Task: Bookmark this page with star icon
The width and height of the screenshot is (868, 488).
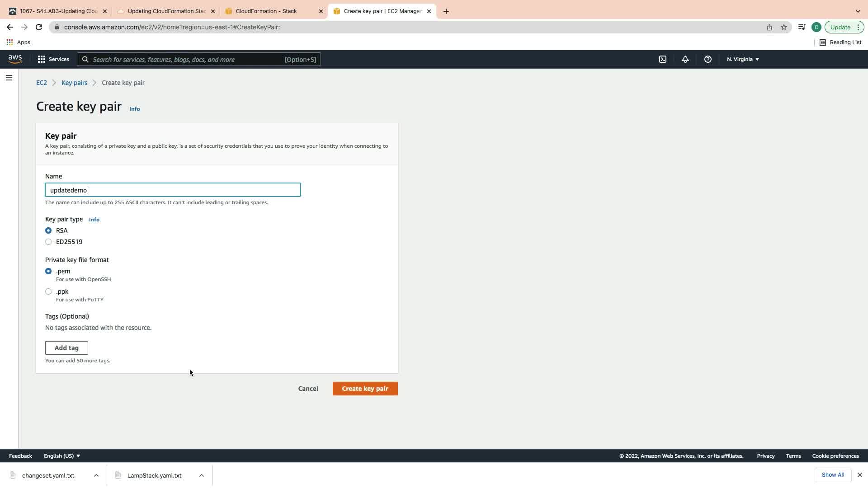Action: (x=783, y=27)
